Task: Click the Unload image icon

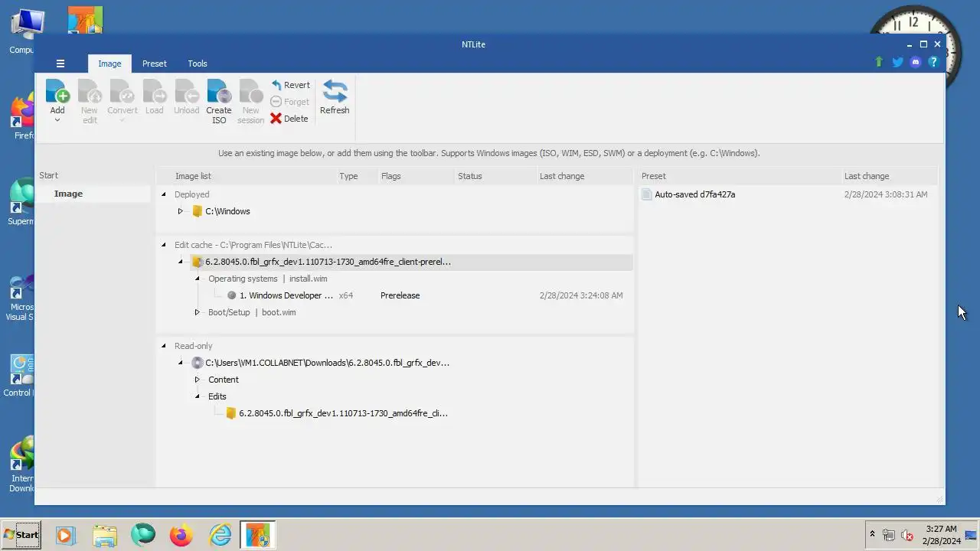Action: point(187,92)
